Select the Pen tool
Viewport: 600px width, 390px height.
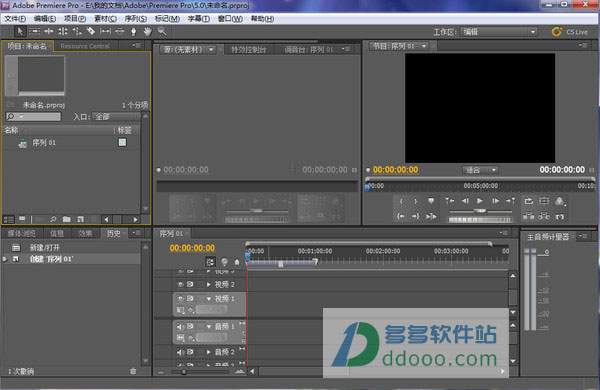click(x=134, y=31)
